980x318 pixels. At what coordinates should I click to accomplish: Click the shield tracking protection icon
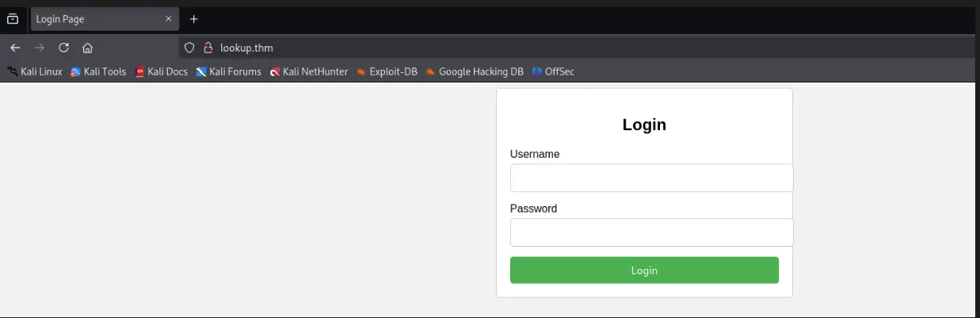189,48
